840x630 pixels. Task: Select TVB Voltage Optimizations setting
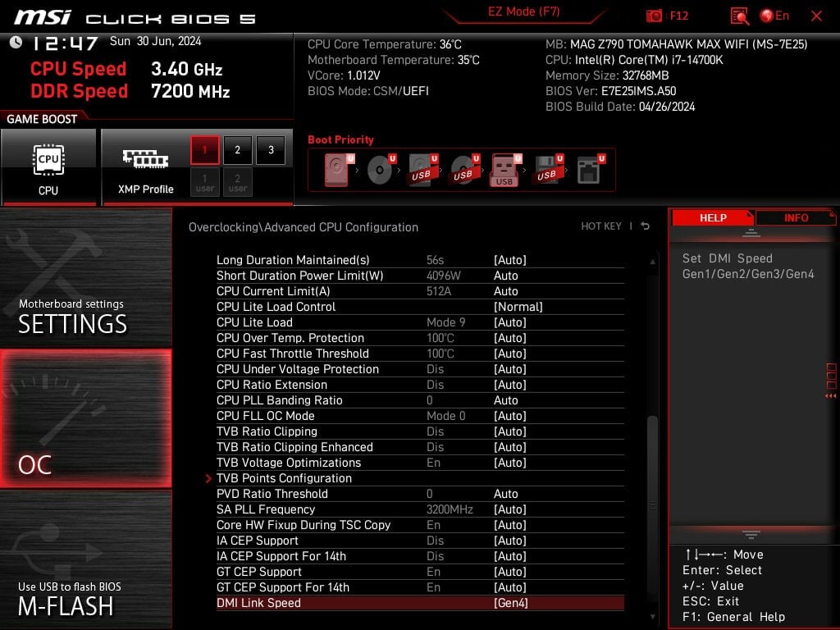coord(420,463)
